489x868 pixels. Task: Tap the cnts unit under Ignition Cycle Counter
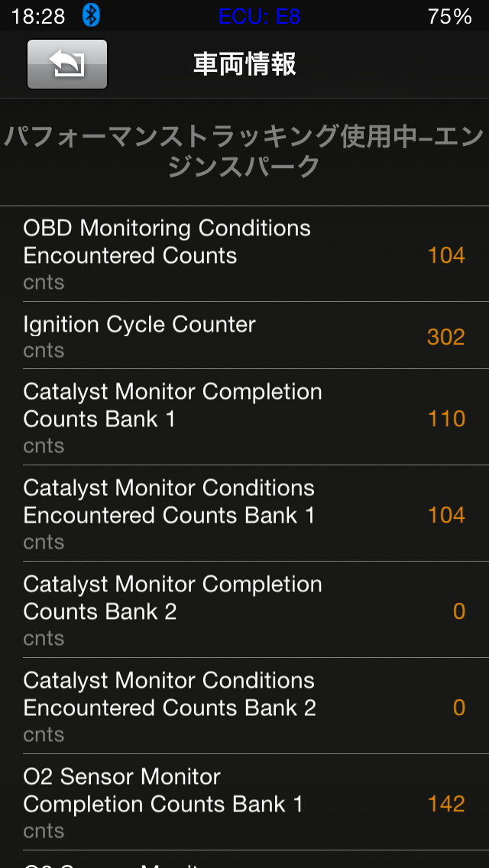pos(44,351)
